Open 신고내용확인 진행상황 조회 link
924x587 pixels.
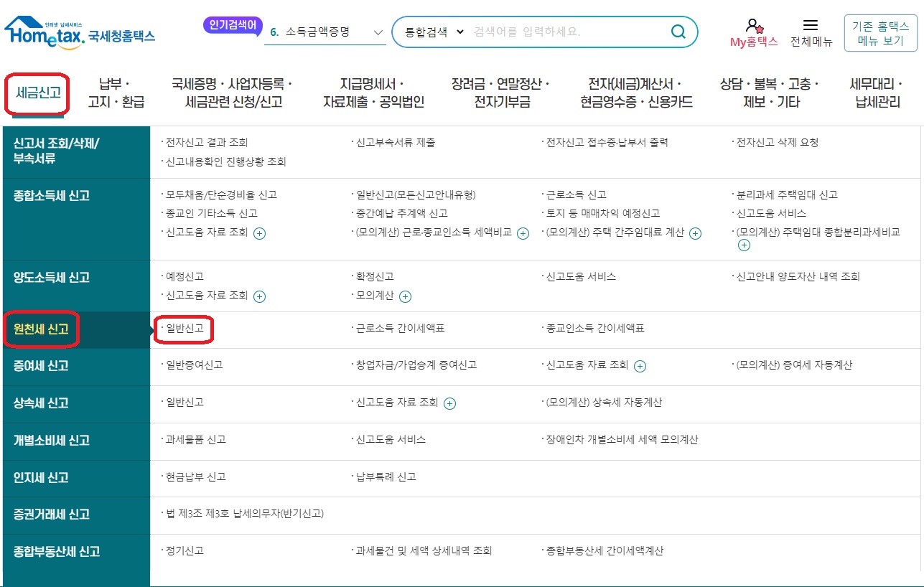[x=226, y=162]
